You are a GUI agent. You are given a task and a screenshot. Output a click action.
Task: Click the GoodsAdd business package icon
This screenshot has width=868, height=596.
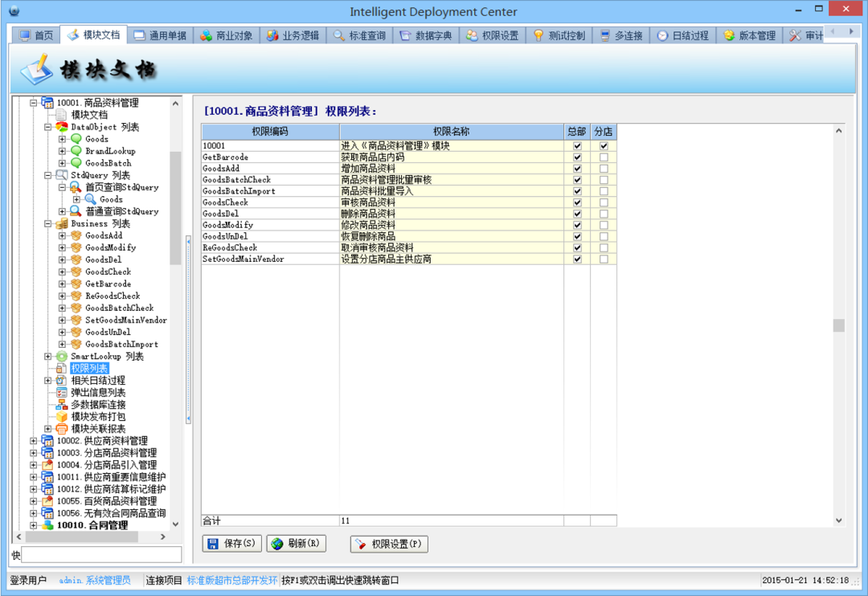[x=76, y=235]
